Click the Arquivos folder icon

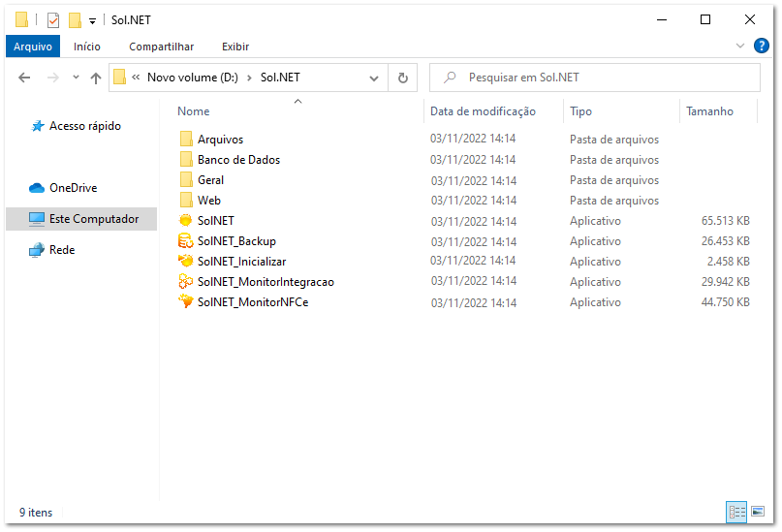click(x=186, y=140)
